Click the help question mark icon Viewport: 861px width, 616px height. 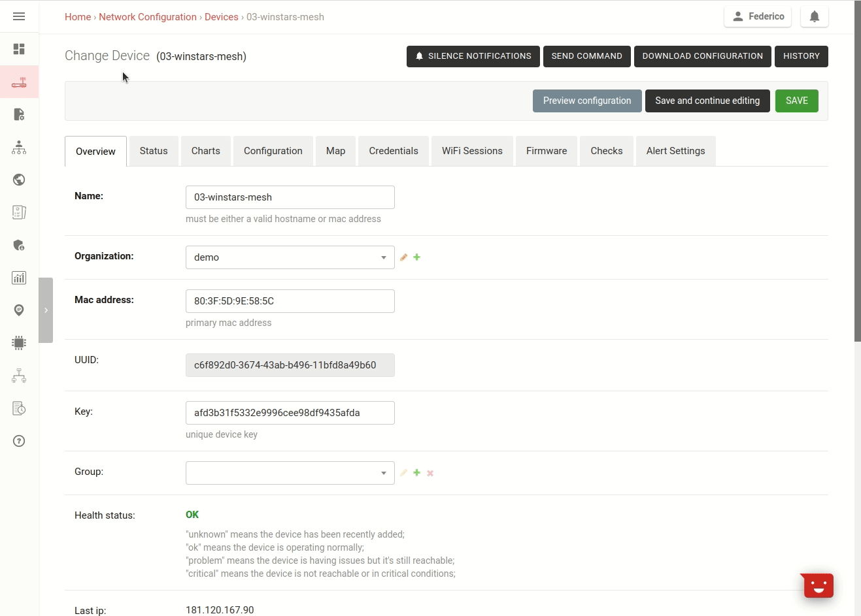click(x=19, y=441)
